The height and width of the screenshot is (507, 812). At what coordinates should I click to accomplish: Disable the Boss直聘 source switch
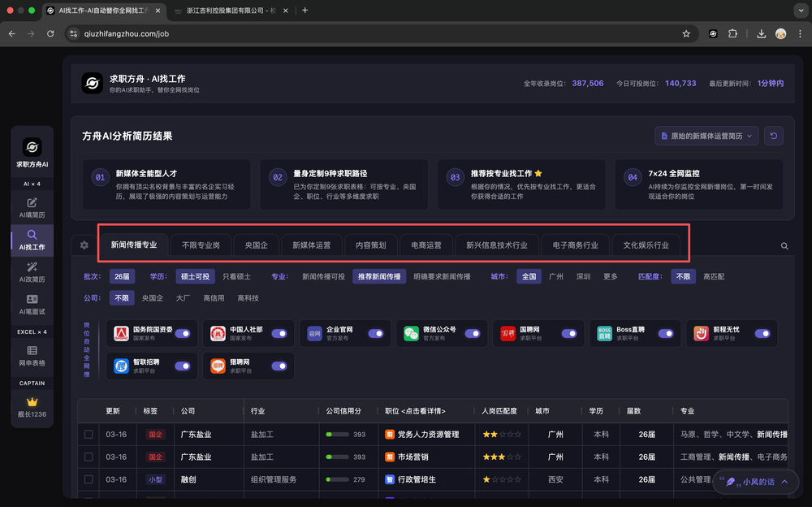tap(665, 333)
